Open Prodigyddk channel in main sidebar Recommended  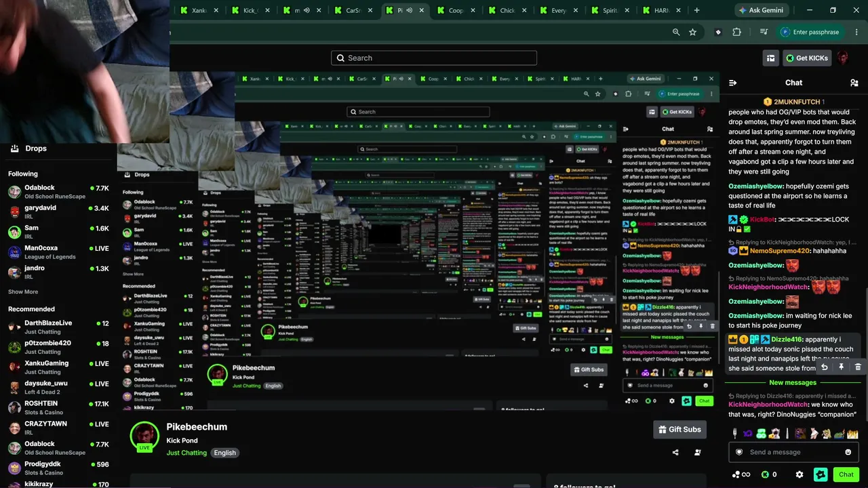pyautogui.click(x=58, y=468)
